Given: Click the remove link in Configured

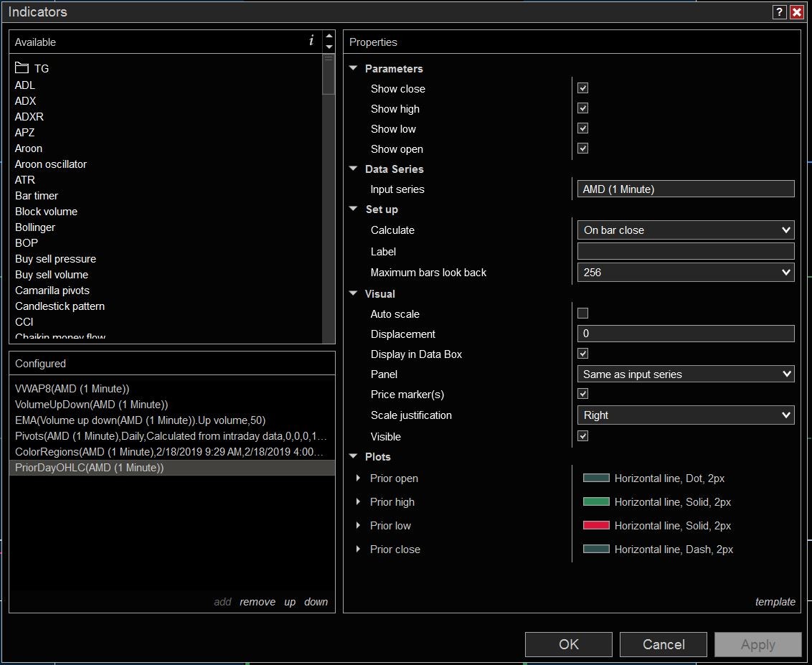Looking at the screenshot, I should click(x=258, y=602).
